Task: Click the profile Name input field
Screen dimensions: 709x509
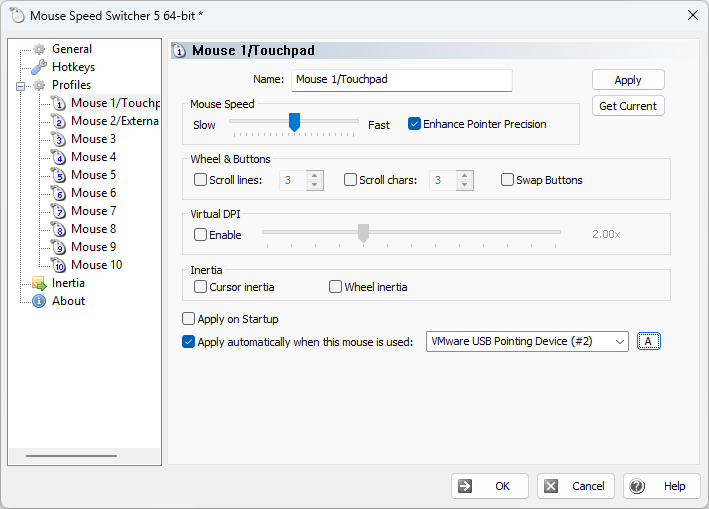Action: pos(402,80)
